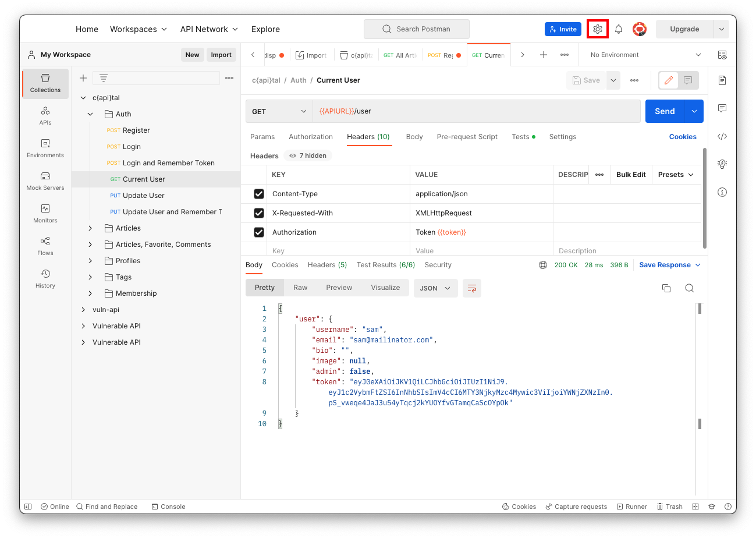Expand the vuln-api collection
Image resolution: width=756 pixels, height=538 pixels.
pos(83,310)
